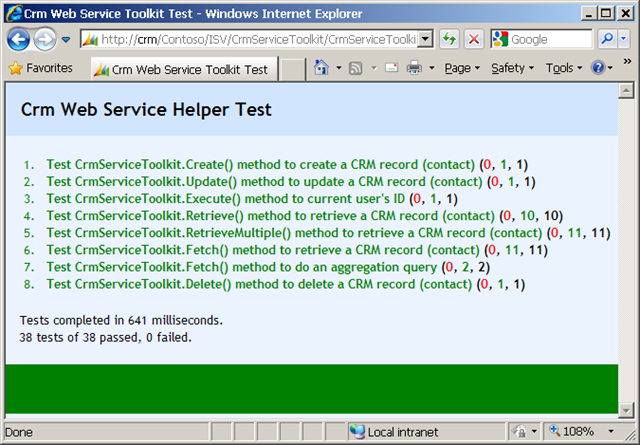Open recent pages dropdown beside Forward button
Screen dimensions: 640x445
pos(66,40)
